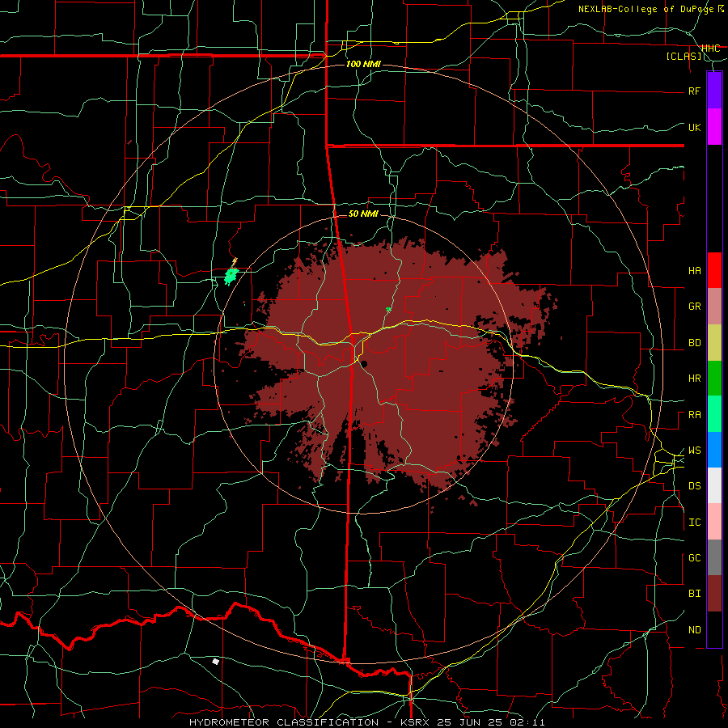This screenshot has height=728, width=728.
Task: Click the HYDROMETEOR CLASSIFICATION title text
Action: [x=284, y=722]
